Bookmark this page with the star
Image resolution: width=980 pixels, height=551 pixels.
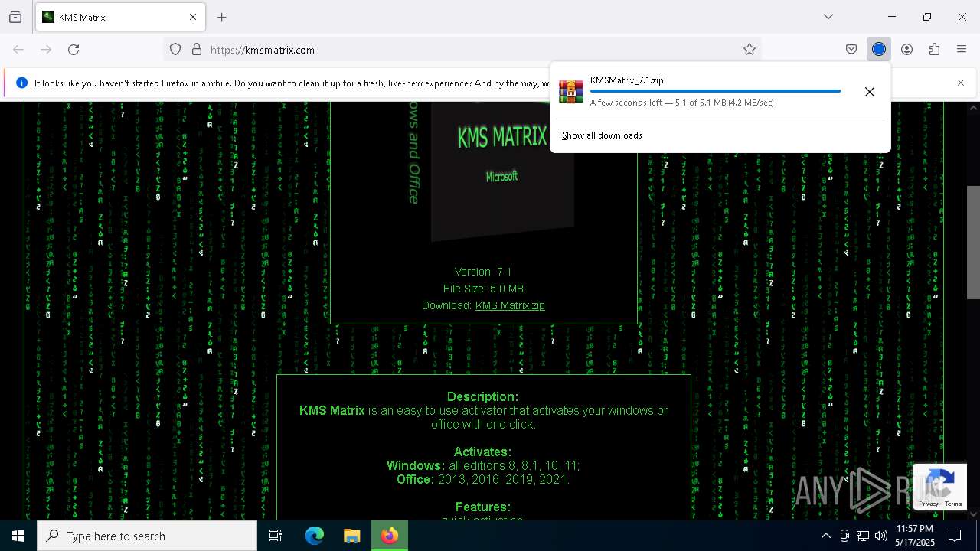750,50
